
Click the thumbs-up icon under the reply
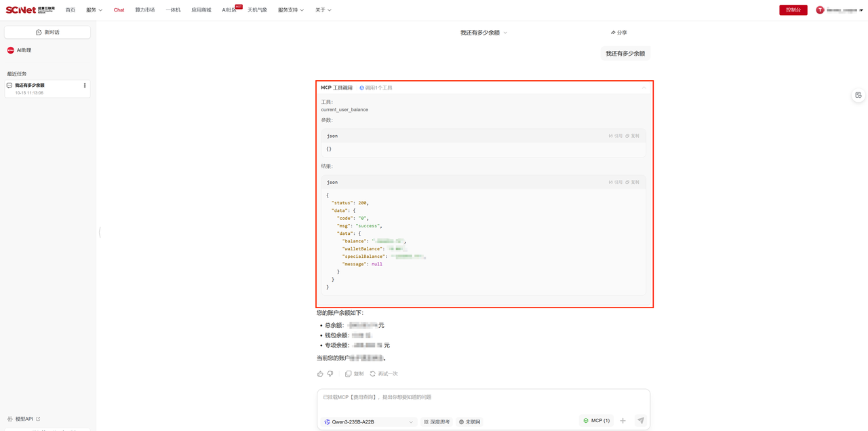[x=320, y=374]
